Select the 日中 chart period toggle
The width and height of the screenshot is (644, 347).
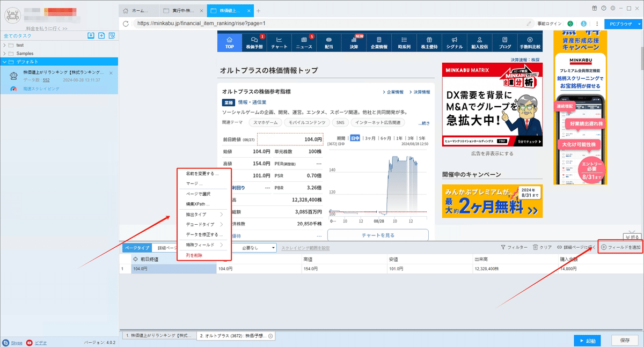tap(355, 138)
